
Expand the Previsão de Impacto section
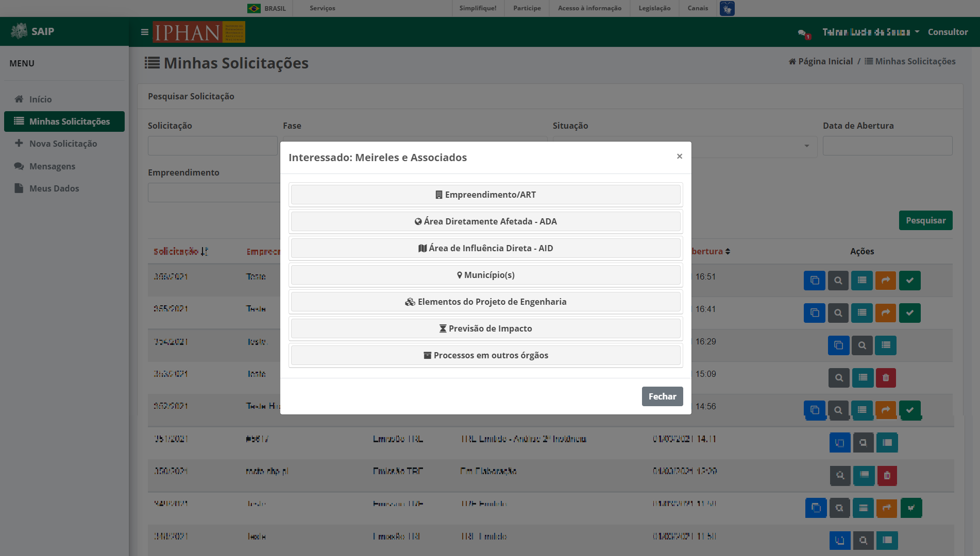[486, 328]
